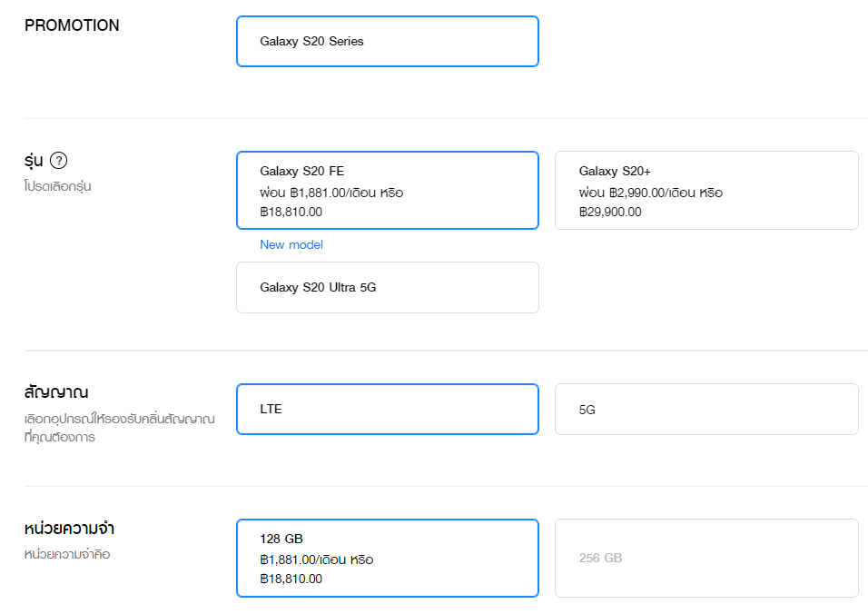Select the 5G signal option
The image size is (868, 614).
coord(706,409)
